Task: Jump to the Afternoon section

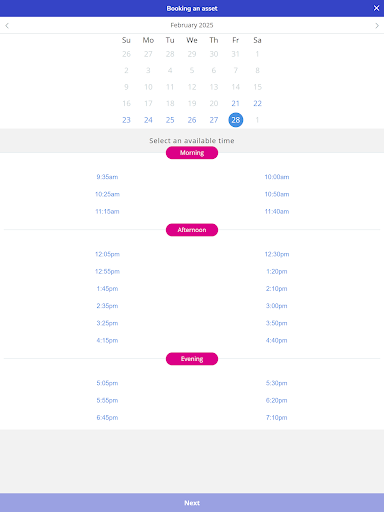Action: pyautogui.click(x=192, y=230)
